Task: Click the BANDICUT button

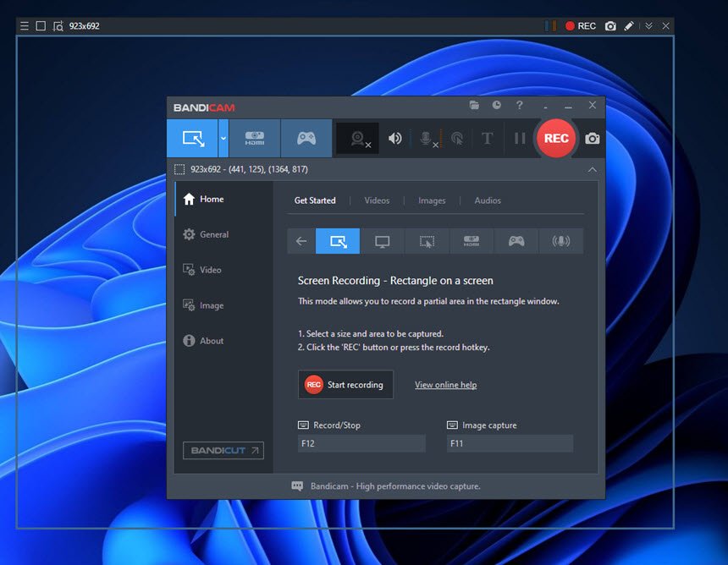Action: tap(223, 451)
